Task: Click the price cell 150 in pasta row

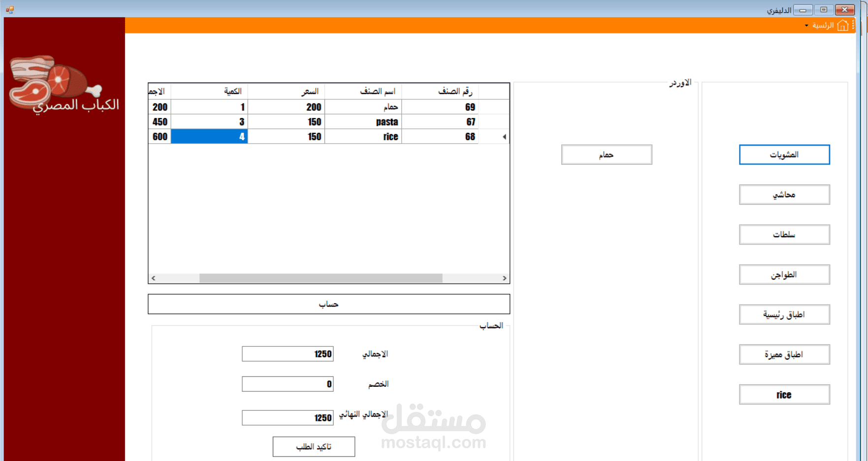Action: click(x=286, y=122)
